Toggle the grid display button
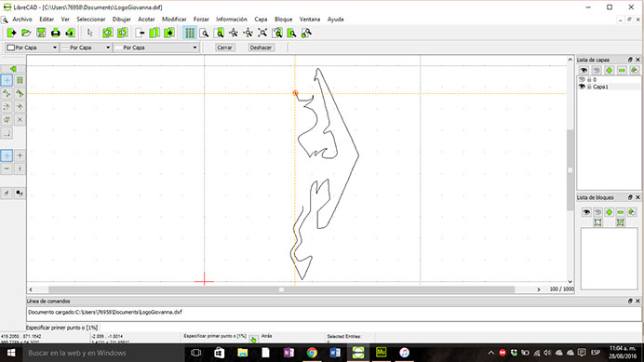644x362 pixels. click(x=189, y=33)
